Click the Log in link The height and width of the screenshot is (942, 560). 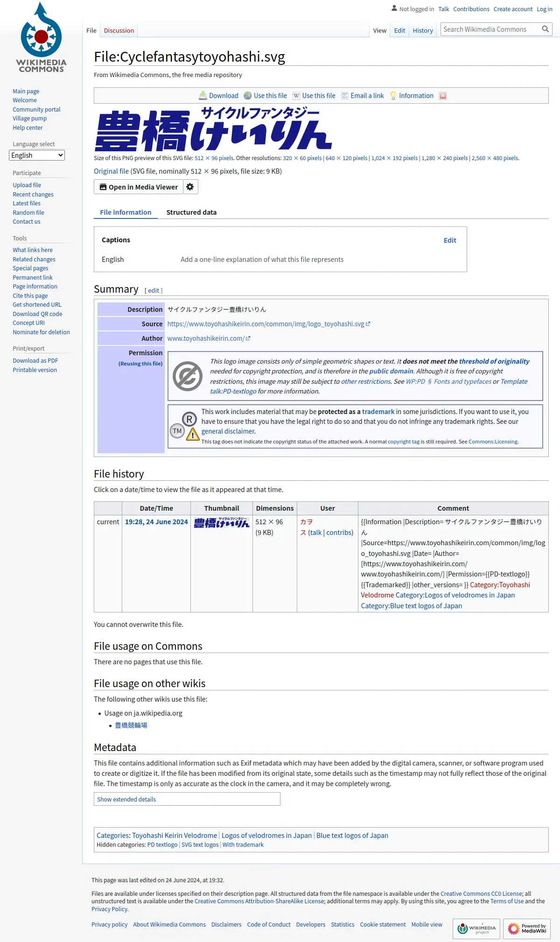[545, 9]
